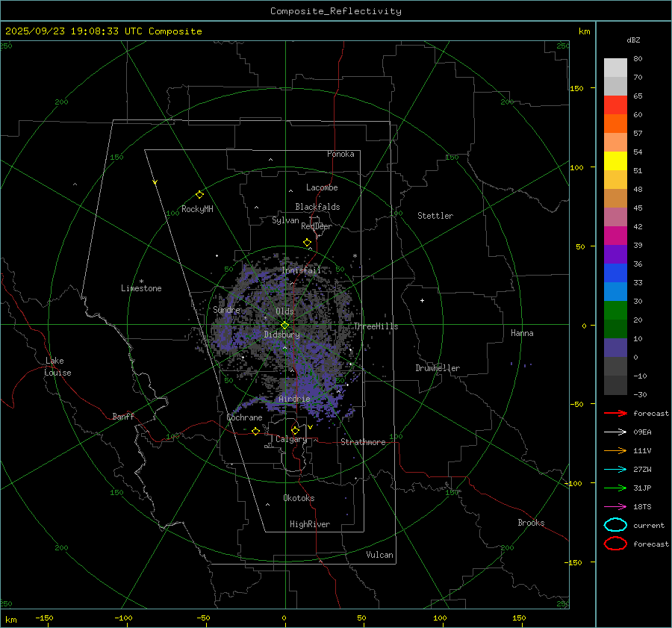Click the UTC Composite timestamp label
This screenshot has width=672, height=628.
[104, 31]
